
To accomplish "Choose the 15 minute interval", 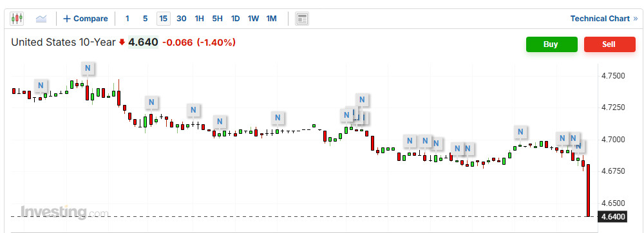I will tap(164, 19).
